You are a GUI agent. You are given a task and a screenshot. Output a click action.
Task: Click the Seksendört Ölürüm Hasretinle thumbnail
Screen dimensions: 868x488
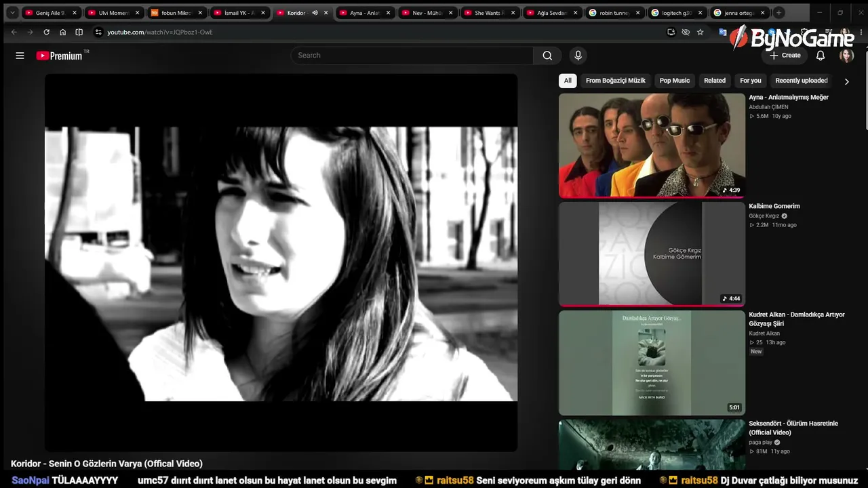652,445
